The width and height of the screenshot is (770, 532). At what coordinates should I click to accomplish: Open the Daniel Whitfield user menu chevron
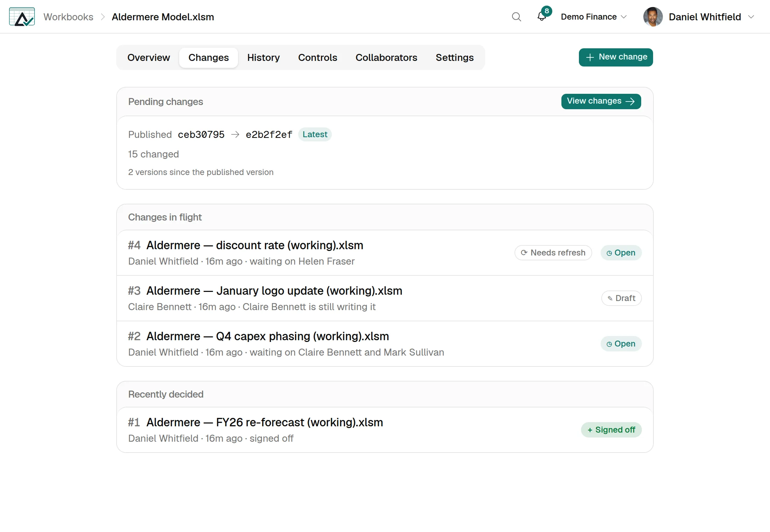751,17
